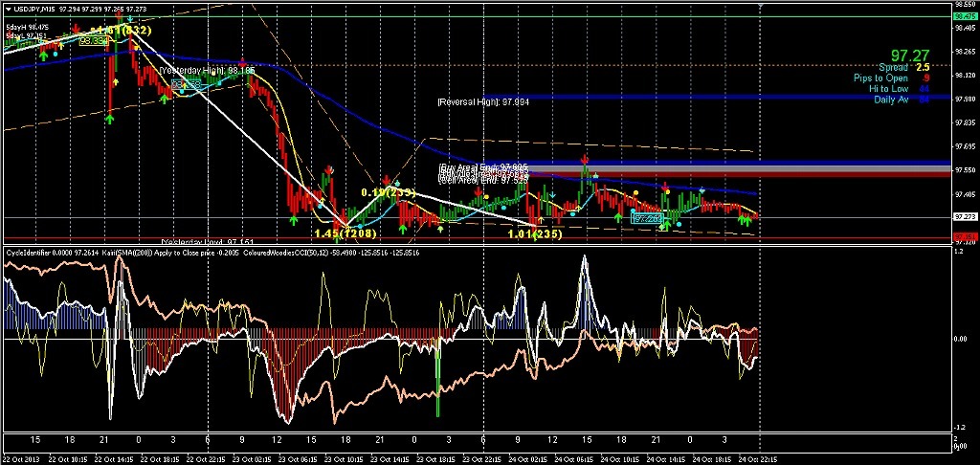Click the cyan-boxed 97.263 price tag
This screenshot has width=980, height=465.
[x=646, y=219]
